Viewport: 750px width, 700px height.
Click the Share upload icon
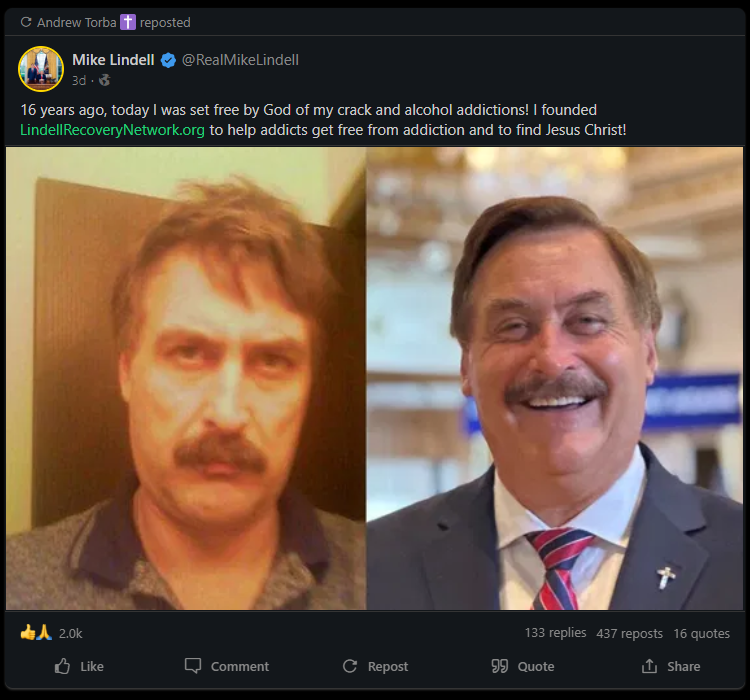coord(650,666)
